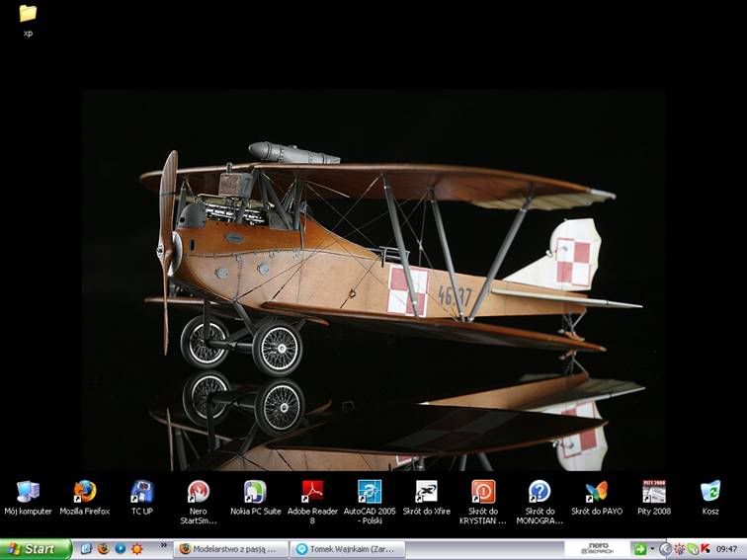The width and height of the screenshot is (747, 560).
Task: Open the Kosz recycle bin
Action: (710, 491)
